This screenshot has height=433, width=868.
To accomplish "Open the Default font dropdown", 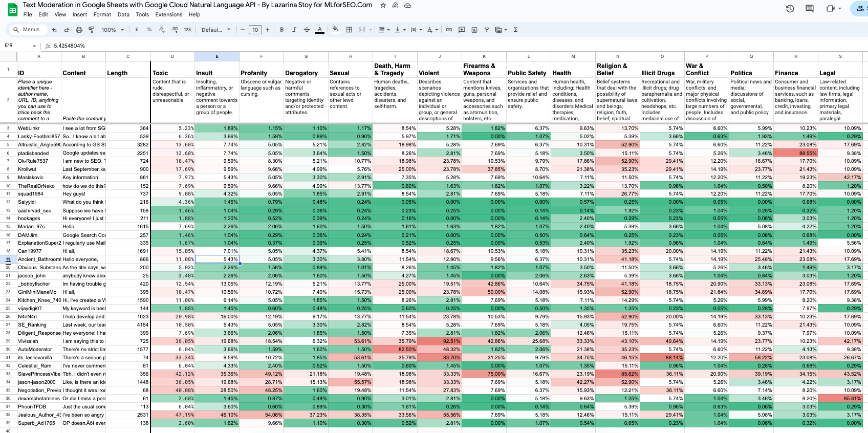I will (216, 30).
